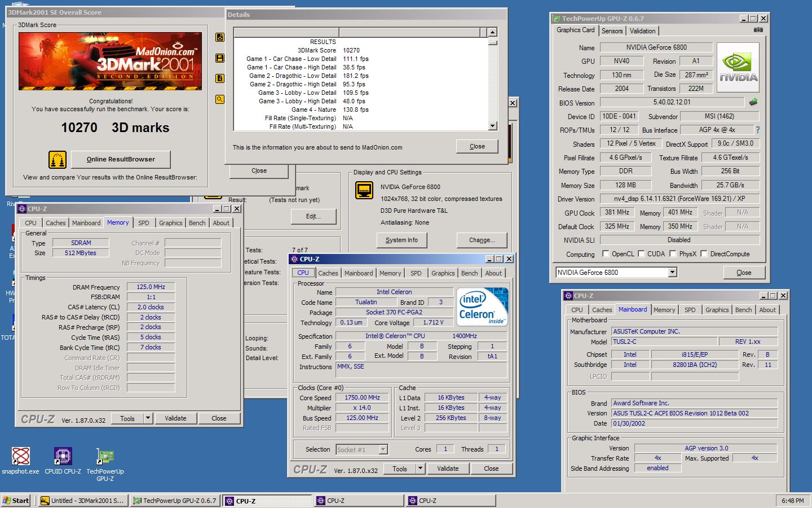Click the Edit... button in 3DMark window

(x=313, y=216)
